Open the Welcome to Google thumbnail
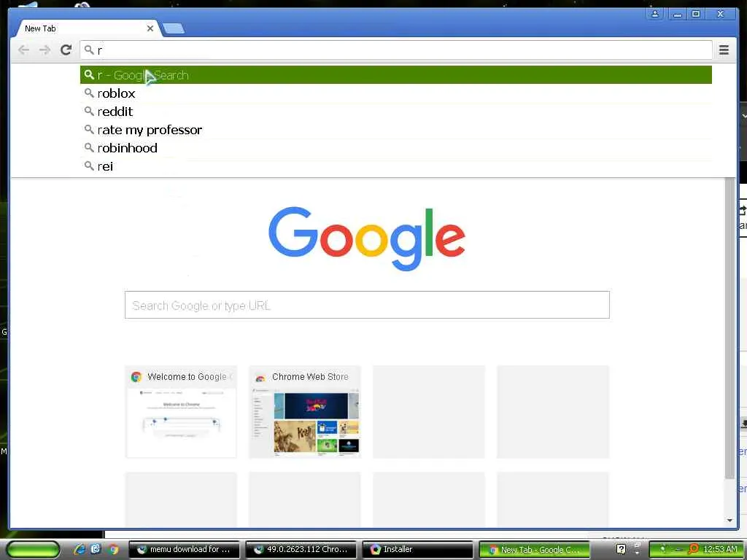Screen dimensions: 747x560 [181, 412]
